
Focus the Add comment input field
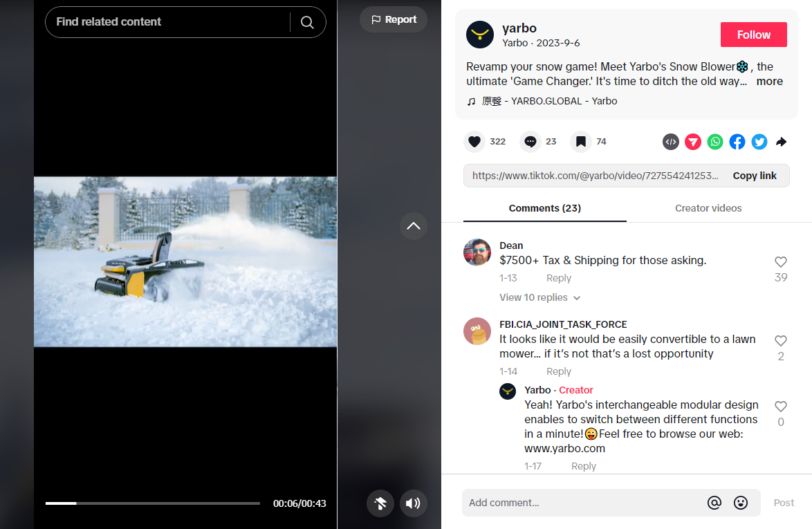(x=581, y=503)
